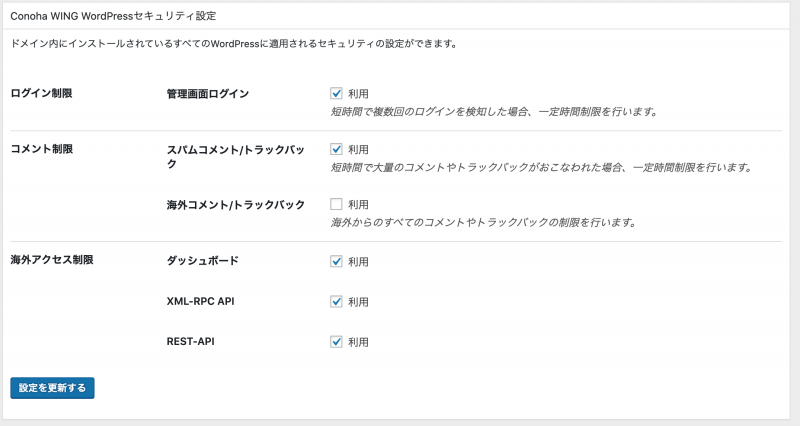Click the 海外アクセス制限 section heading

52,260
